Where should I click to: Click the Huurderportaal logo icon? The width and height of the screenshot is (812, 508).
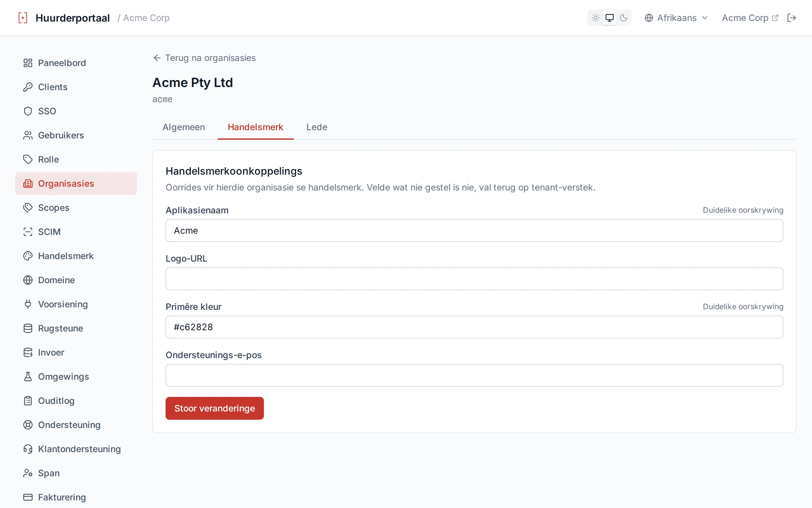[x=23, y=18]
